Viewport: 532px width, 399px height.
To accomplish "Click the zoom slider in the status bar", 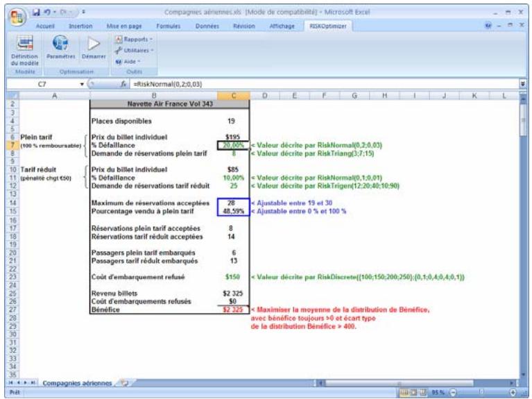I will coord(483,393).
